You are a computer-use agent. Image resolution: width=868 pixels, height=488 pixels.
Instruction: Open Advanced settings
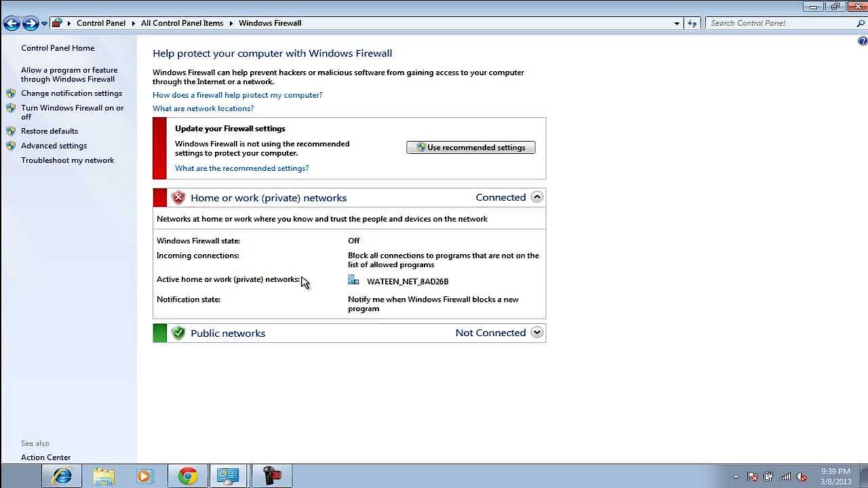click(x=54, y=146)
